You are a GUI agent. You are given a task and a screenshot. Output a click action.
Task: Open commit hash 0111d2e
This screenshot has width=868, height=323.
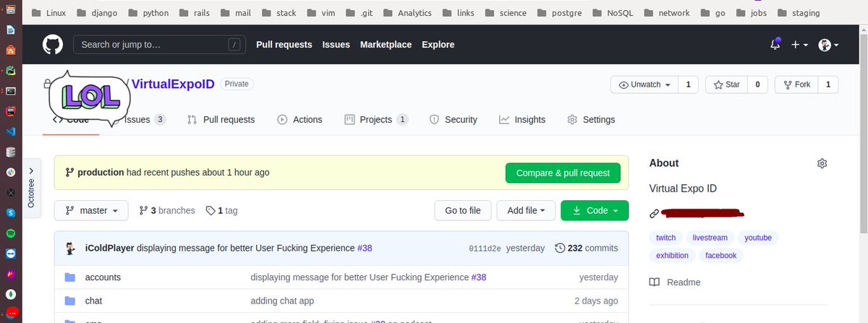tap(485, 249)
